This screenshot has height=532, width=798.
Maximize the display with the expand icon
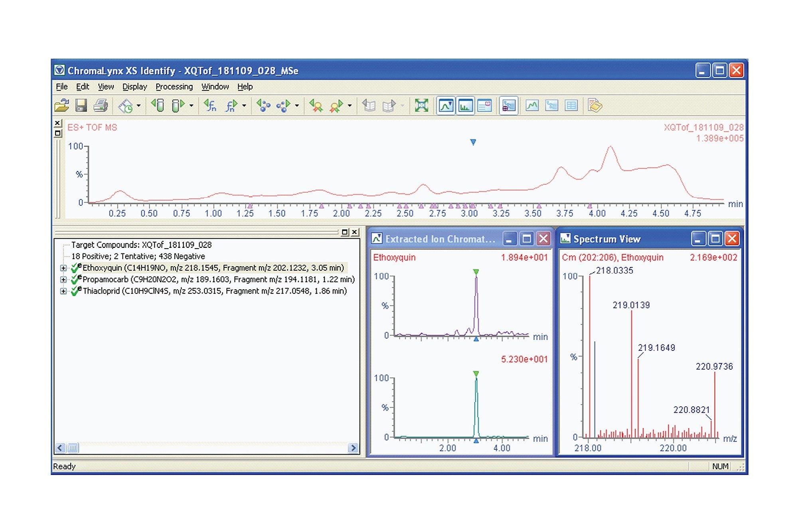click(421, 106)
